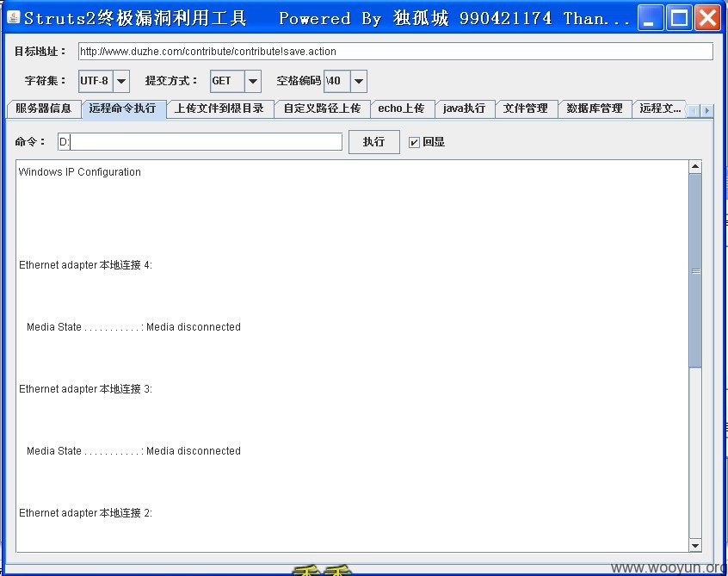Click the tab strip scroll-right arrow
Viewport: 728px width, 576px height.
coord(707,110)
